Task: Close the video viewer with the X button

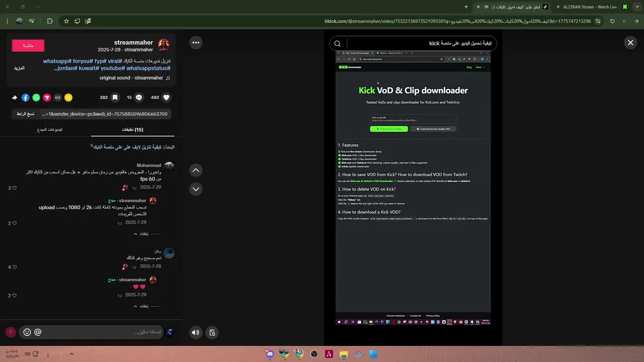Action: 630,43
